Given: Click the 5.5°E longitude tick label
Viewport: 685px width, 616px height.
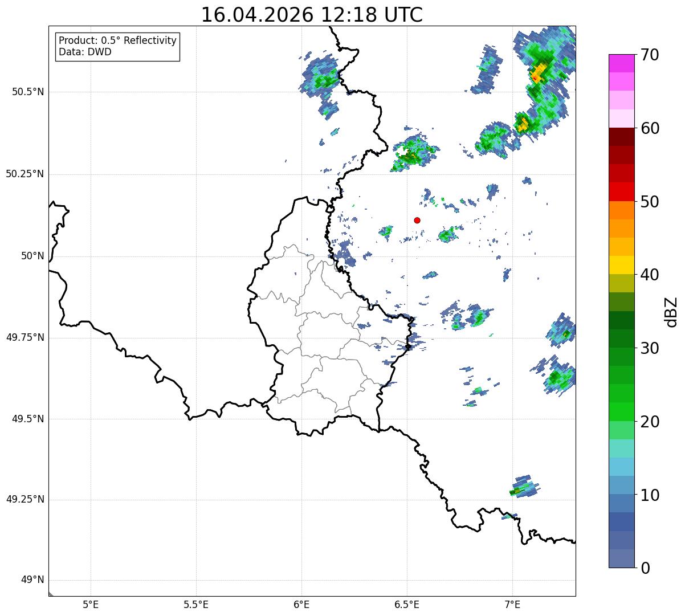Looking at the screenshot, I should point(196,604).
